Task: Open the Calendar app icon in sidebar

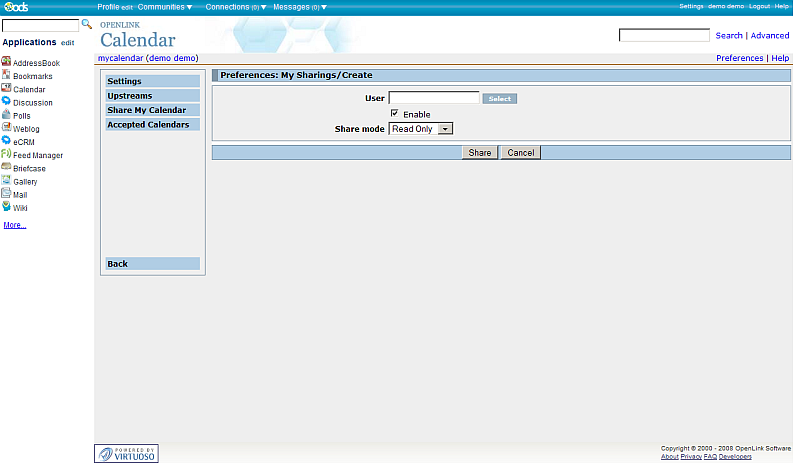Action: point(6,89)
